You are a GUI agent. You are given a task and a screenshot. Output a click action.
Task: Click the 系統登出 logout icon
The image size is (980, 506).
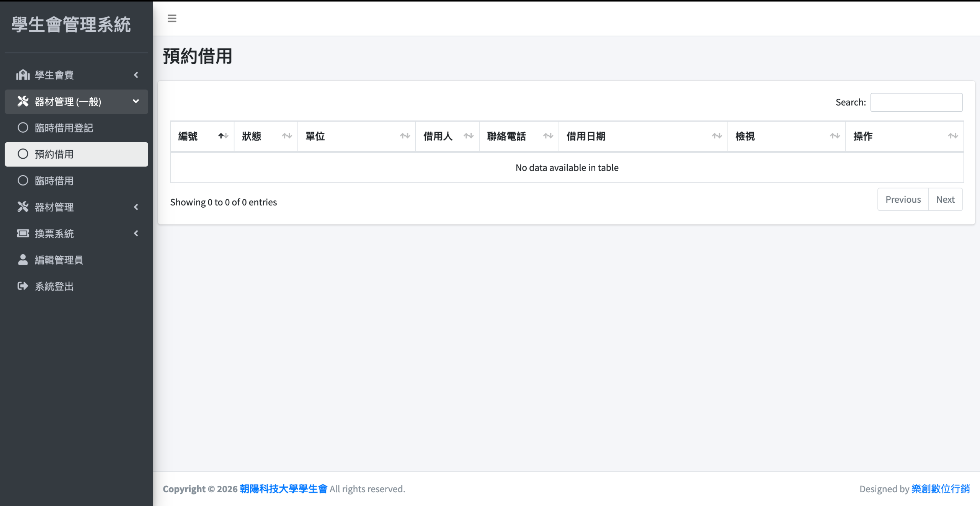point(23,286)
